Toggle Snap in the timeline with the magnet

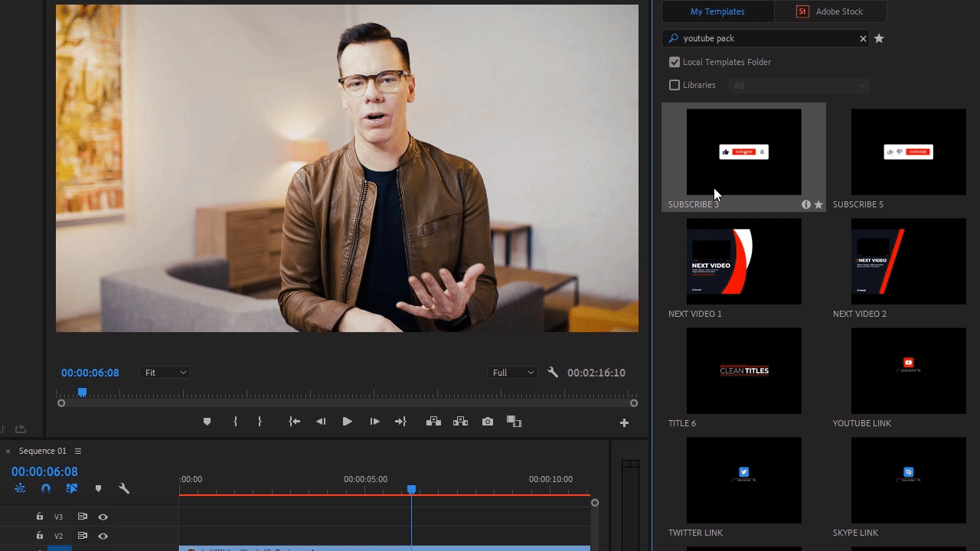point(45,488)
